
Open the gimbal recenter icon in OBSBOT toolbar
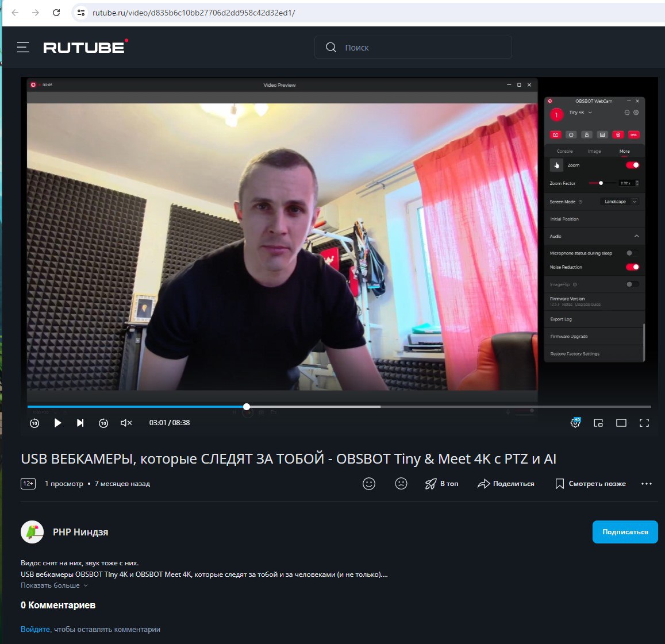pos(586,134)
